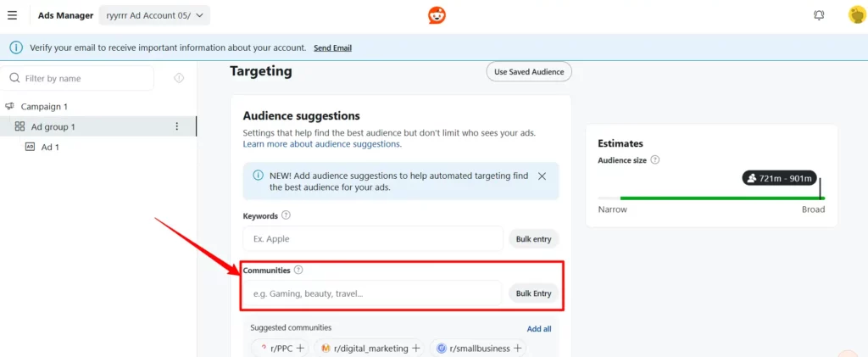The height and width of the screenshot is (357, 868).
Task: Click the info icon in the verify email banner
Action: [x=17, y=47]
